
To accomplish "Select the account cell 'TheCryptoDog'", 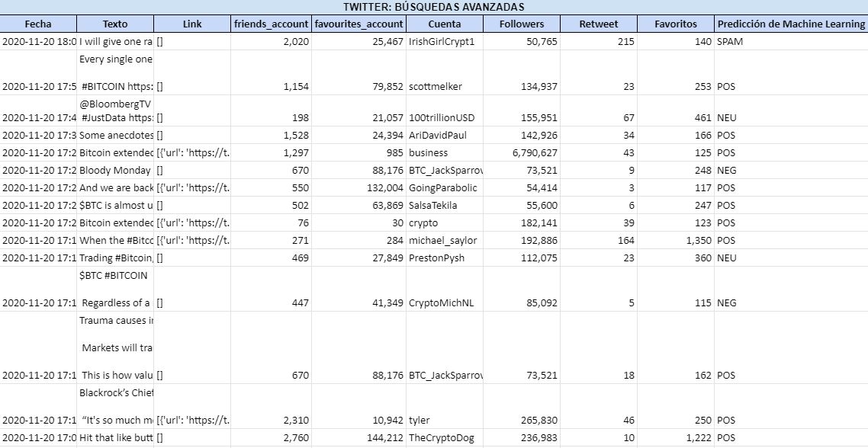I will pyautogui.click(x=441, y=438).
